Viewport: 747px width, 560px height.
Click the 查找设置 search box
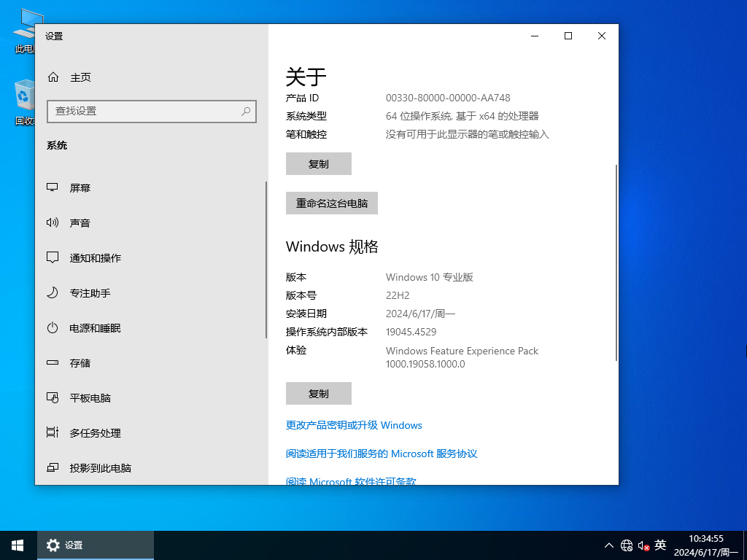(x=151, y=111)
